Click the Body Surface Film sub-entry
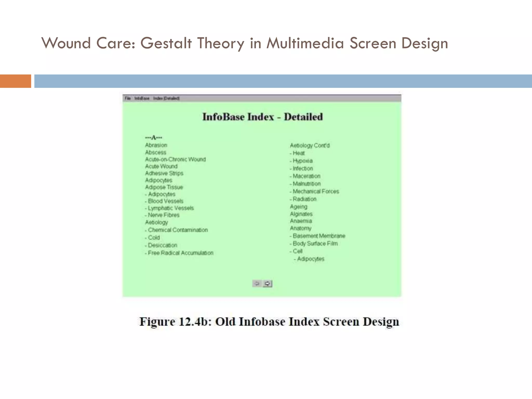 tap(314, 243)
